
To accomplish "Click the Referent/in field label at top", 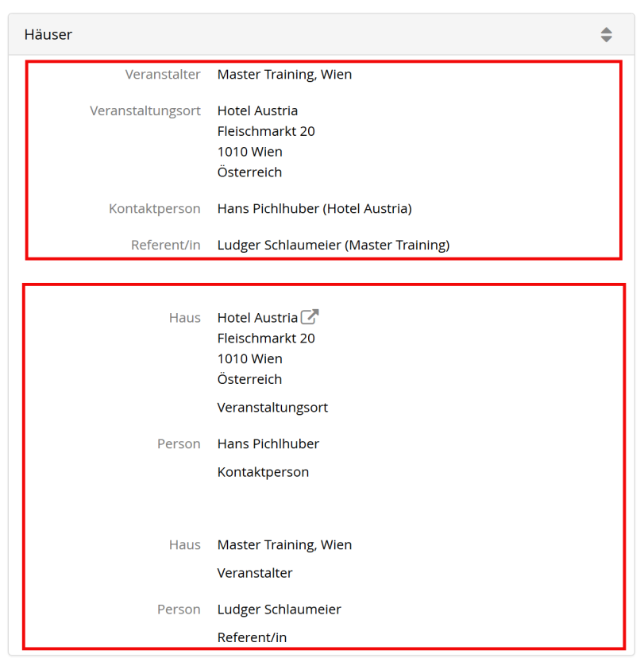I will coord(166,245).
